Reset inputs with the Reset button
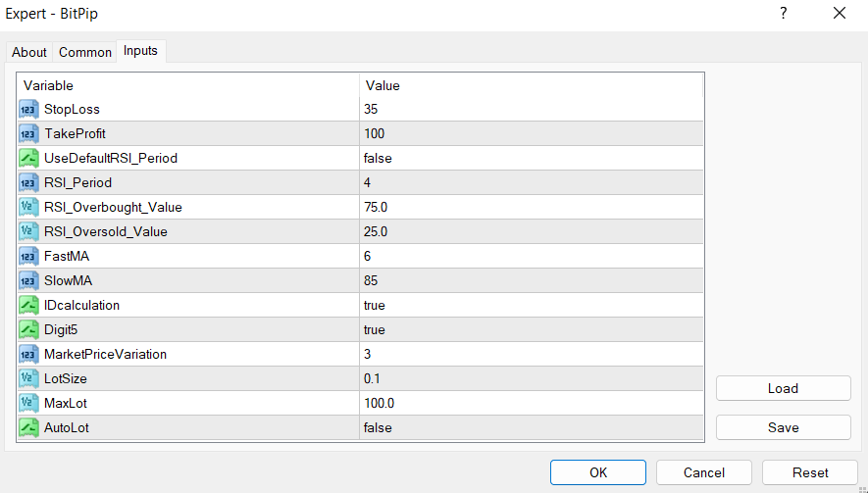This screenshot has height=493, width=868. point(810,472)
